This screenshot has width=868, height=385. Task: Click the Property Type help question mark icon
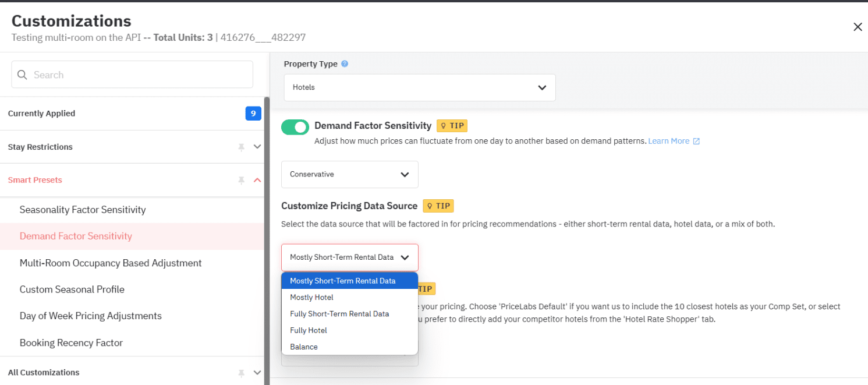coord(344,63)
